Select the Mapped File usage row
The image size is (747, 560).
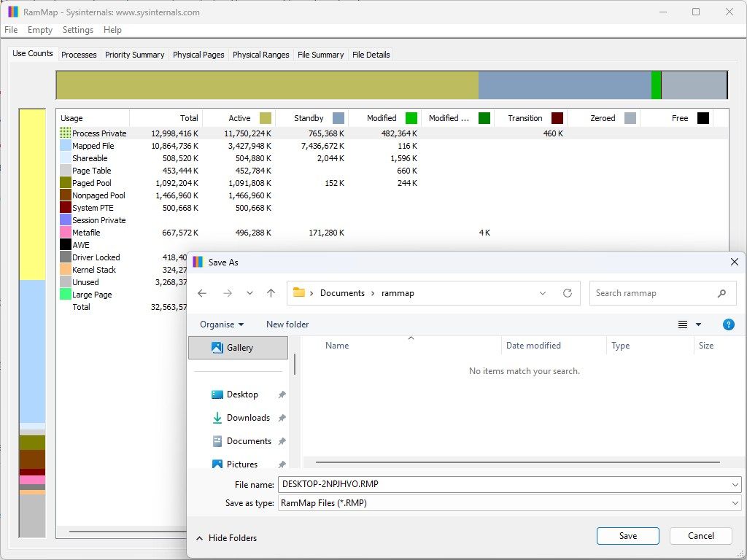pos(393,146)
